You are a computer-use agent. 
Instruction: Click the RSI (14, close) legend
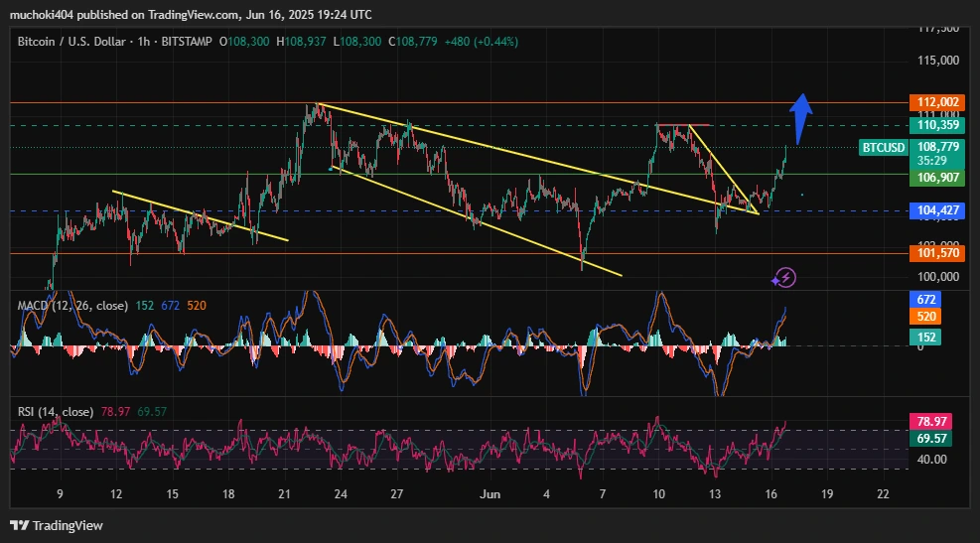click(x=56, y=411)
